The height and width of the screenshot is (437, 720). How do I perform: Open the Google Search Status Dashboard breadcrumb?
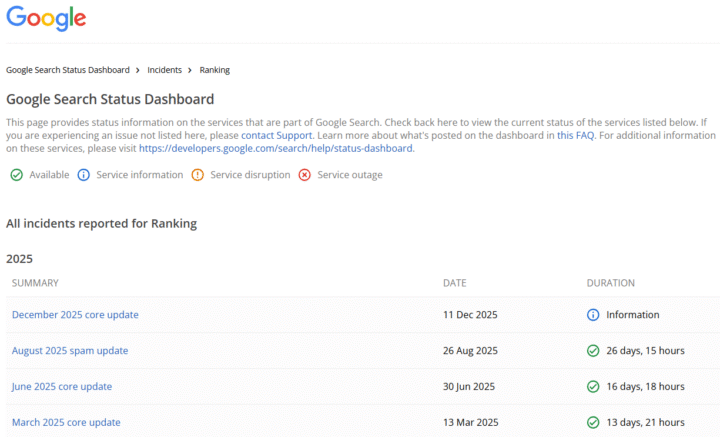tap(68, 70)
